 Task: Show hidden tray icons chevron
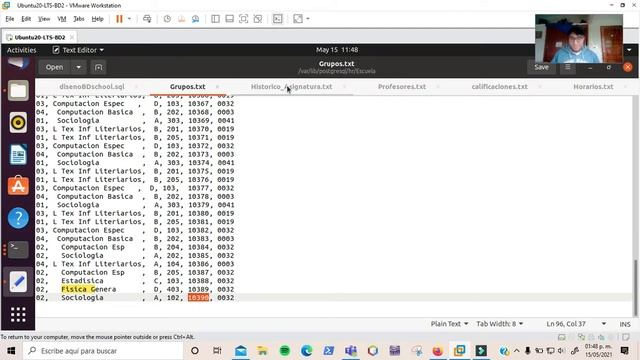[516, 351]
